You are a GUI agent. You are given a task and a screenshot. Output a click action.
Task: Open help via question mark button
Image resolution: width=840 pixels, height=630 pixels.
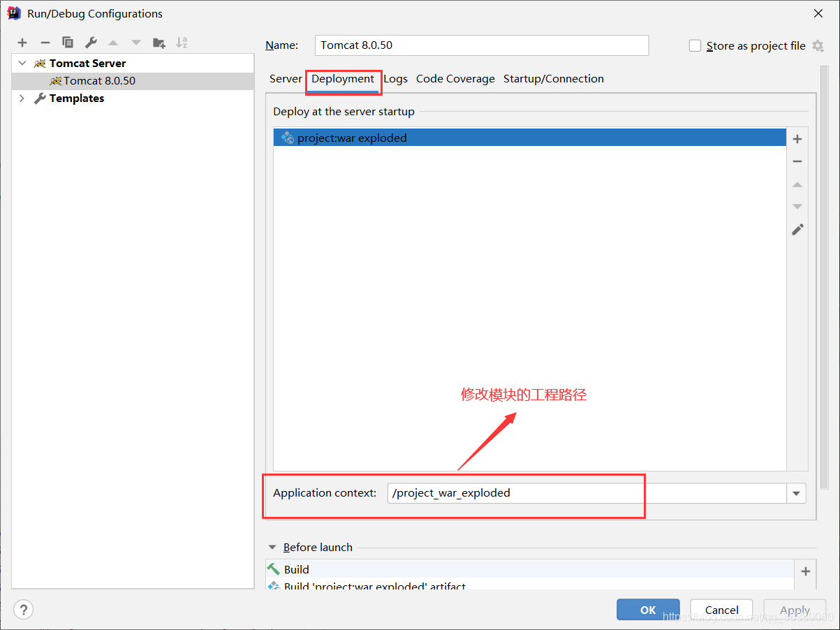click(23, 609)
